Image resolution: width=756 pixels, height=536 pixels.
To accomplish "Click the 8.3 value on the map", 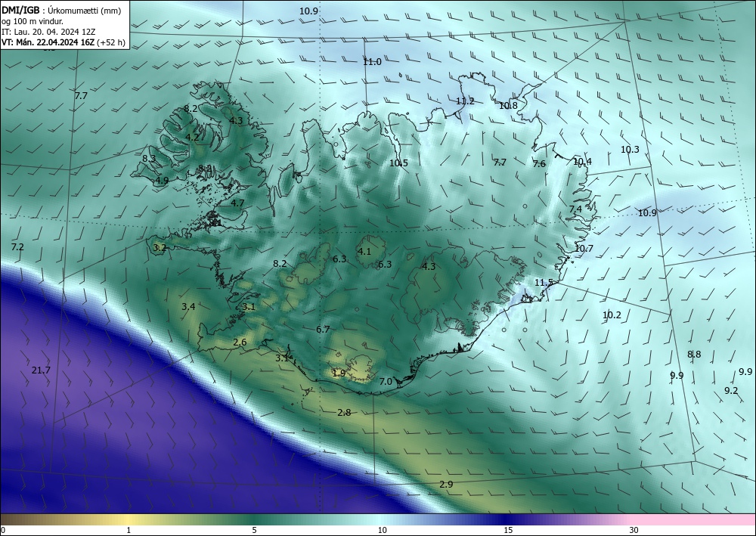I will (149, 158).
